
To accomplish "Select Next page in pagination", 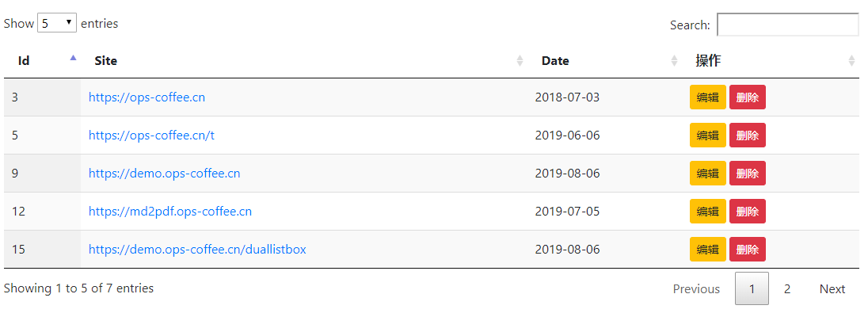I will 832,288.
